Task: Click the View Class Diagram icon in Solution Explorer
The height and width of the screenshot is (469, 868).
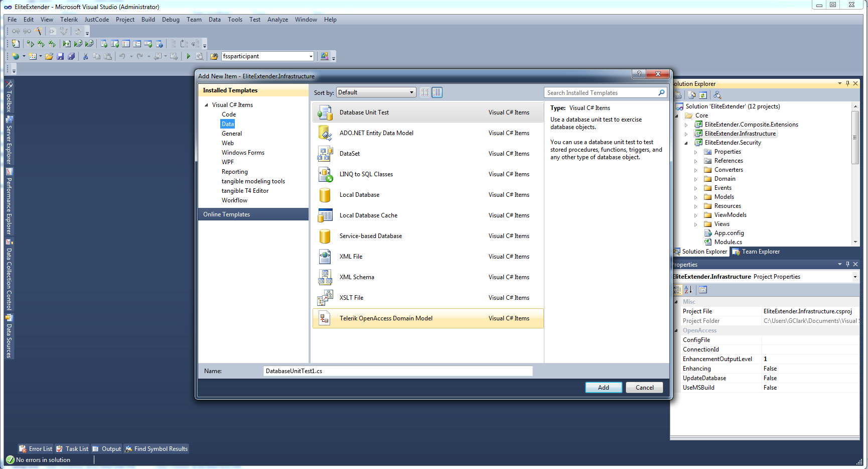Action: click(x=717, y=95)
